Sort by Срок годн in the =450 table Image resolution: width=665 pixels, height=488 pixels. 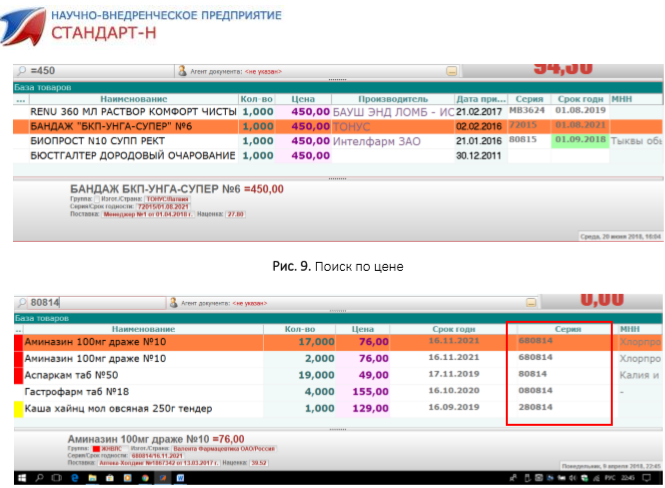(580, 99)
